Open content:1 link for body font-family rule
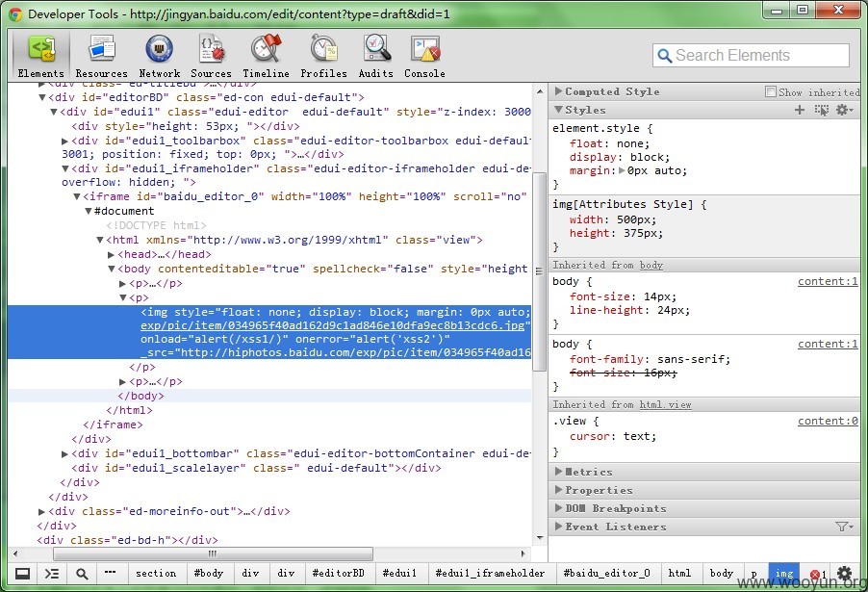 [828, 344]
